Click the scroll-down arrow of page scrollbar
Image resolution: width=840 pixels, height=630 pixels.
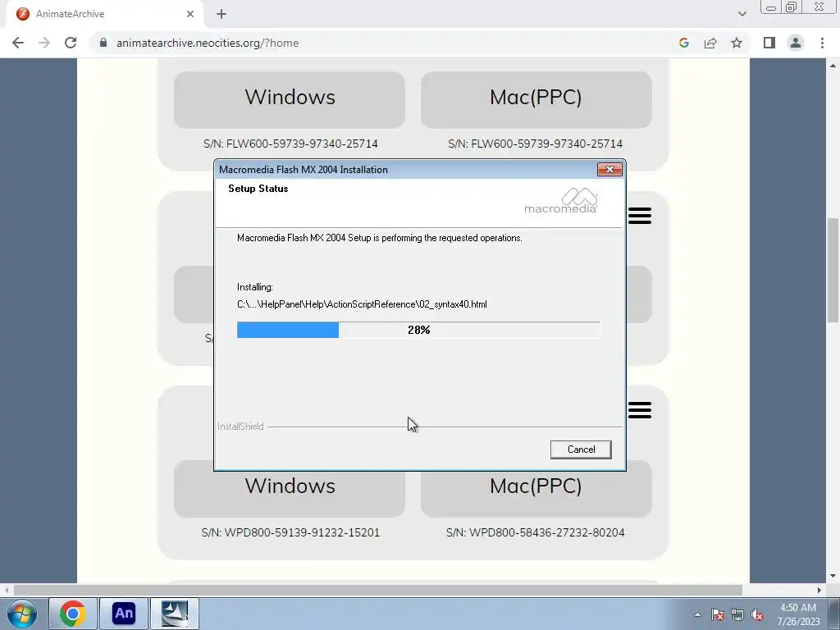(x=833, y=577)
